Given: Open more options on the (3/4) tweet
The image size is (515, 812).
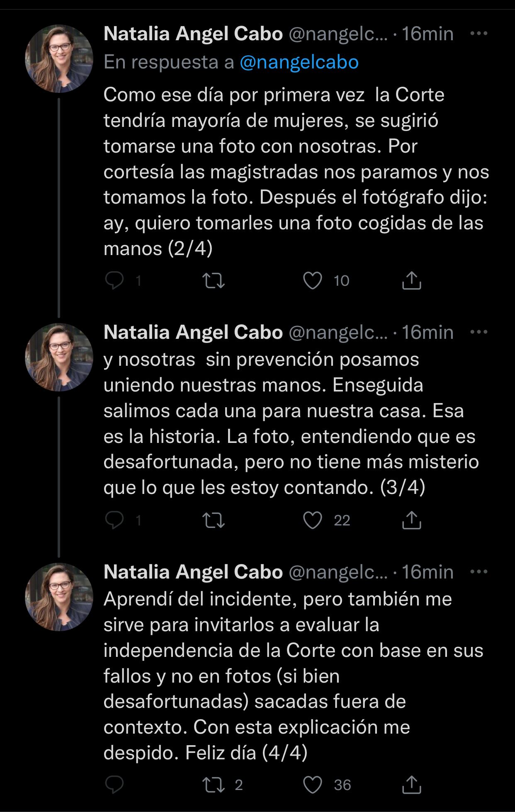Looking at the screenshot, I should (479, 332).
